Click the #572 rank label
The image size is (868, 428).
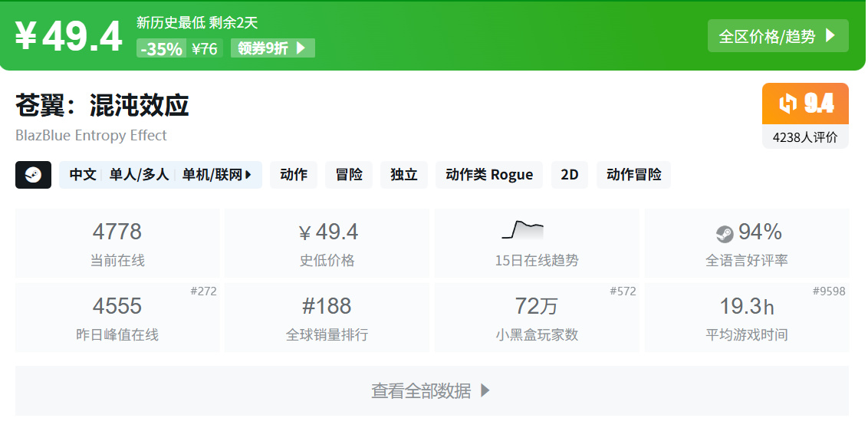[x=623, y=291]
